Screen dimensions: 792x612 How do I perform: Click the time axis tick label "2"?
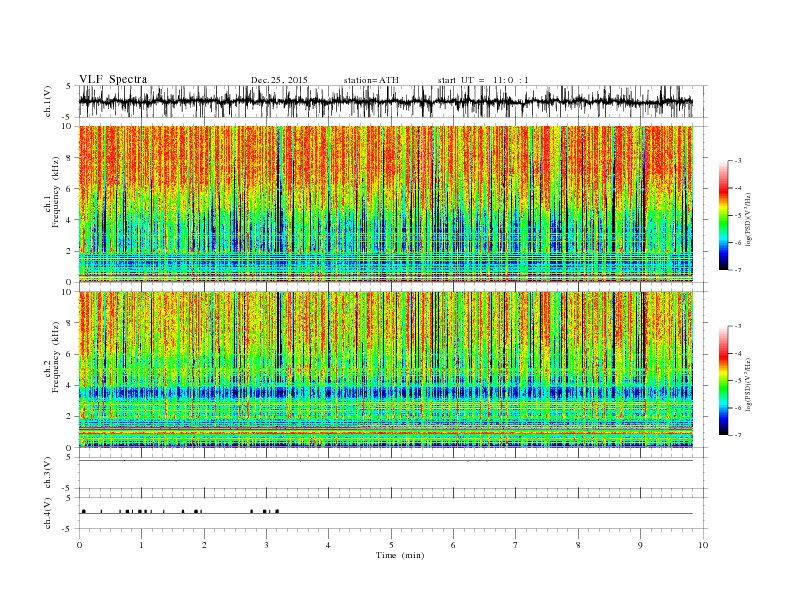coord(204,545)
